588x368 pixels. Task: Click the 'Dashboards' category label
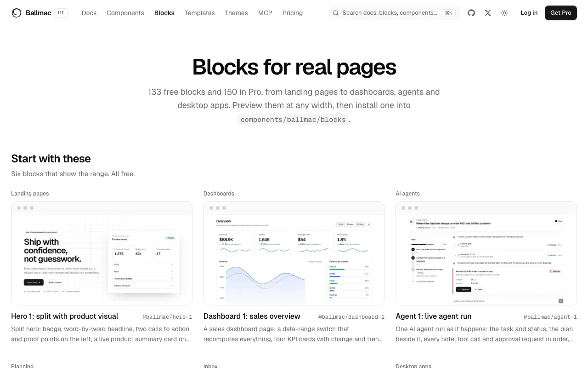click(219, 194)
